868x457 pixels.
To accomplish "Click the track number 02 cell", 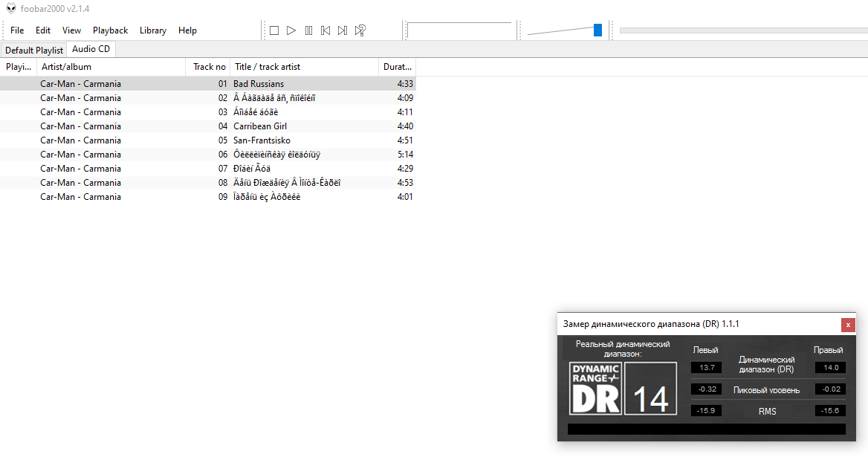I will coord(222,98).
